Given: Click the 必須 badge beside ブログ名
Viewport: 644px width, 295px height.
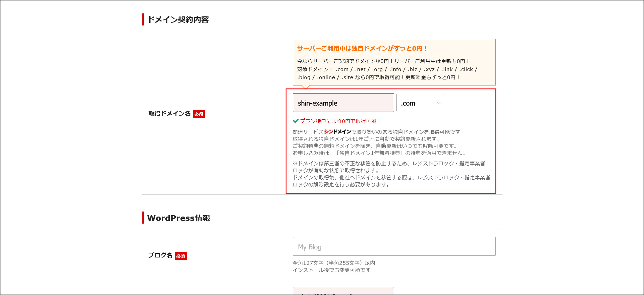Looking at the screenshot, I should pos(180,256).
